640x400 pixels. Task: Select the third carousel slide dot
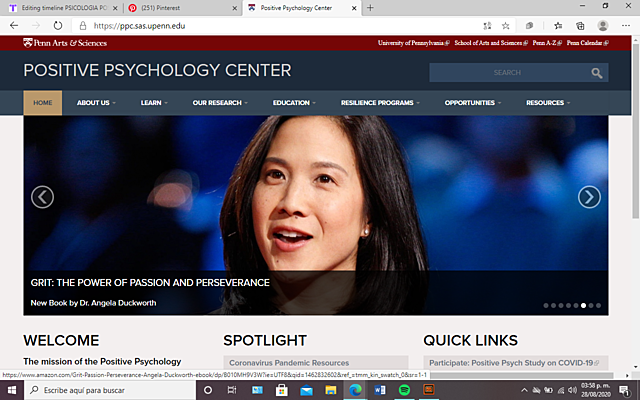561,305
